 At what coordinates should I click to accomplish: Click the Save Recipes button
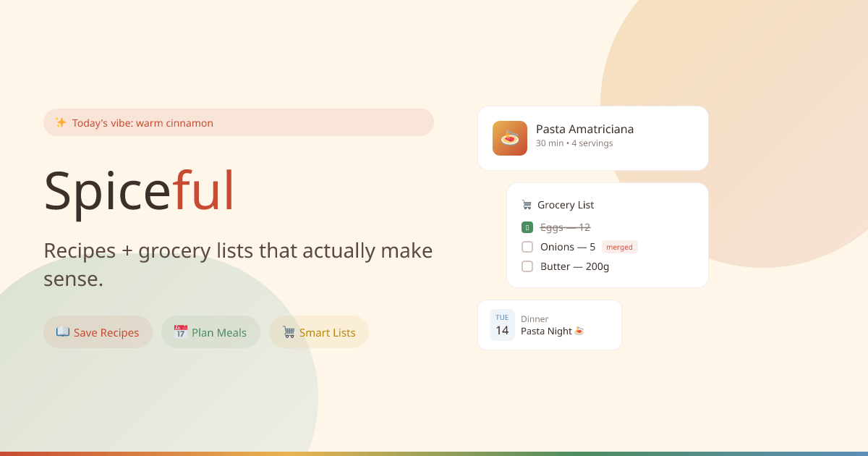click(98, 332)
